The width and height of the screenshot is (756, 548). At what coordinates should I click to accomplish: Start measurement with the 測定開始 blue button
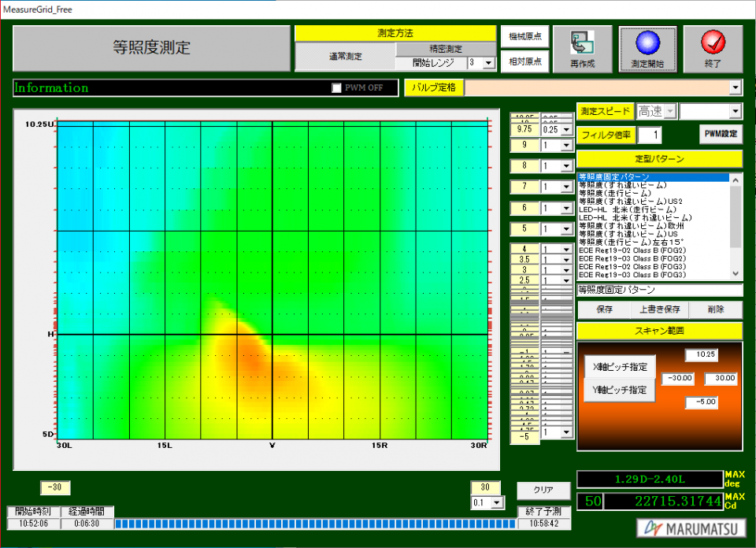[647, 49]
